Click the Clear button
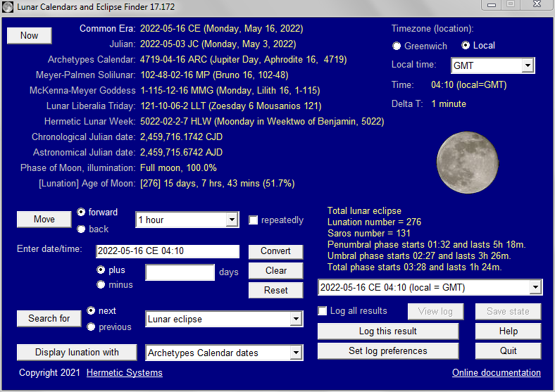Image resolution: width=555 pixels, height=392 pixels. [x=275, y=271]
